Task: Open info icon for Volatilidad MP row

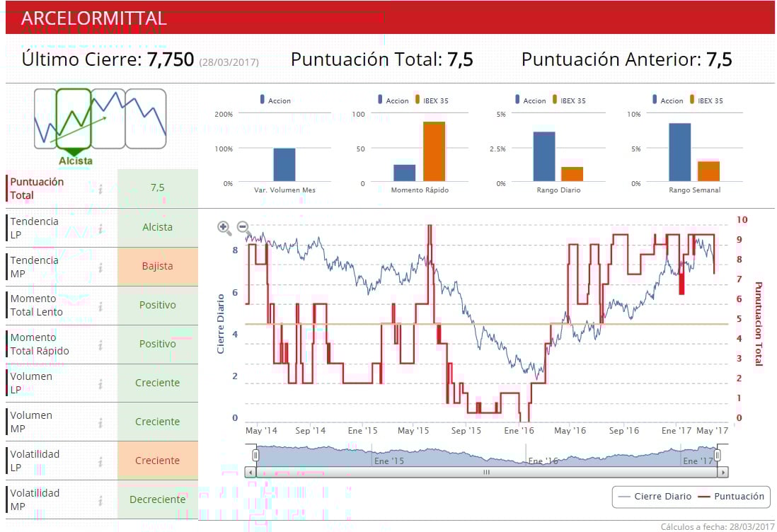Action: coord(100,501)
